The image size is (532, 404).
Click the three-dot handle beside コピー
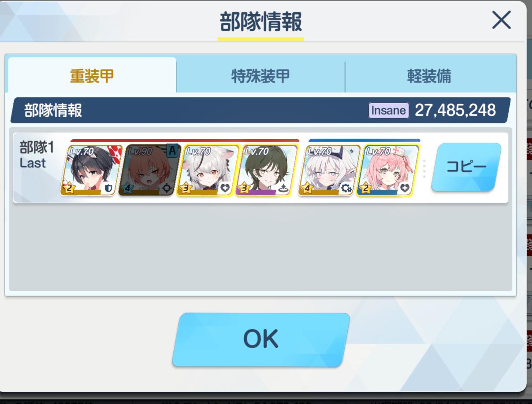tap(424, 169)
